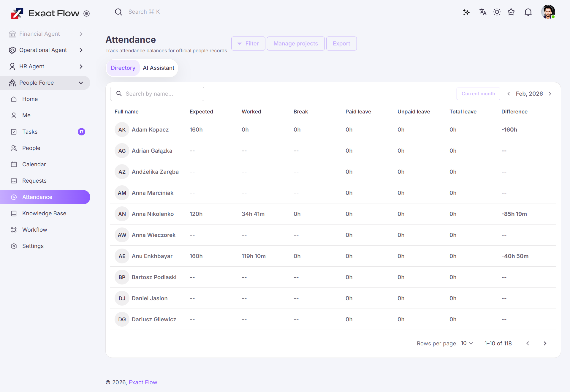Click the AI sparkle icon in top bar
Screen dimensions: 570x392
(466, 12)
